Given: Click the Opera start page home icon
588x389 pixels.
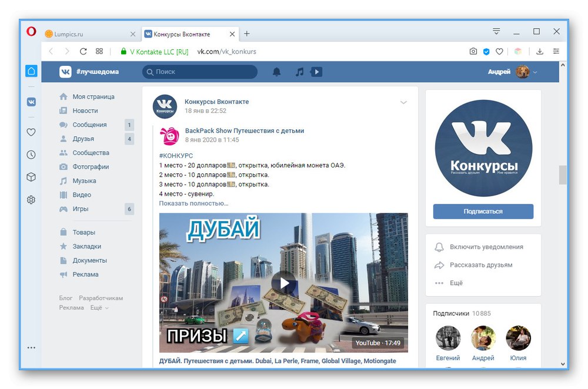Looking at the screenshot, I should tap(31, 71).
